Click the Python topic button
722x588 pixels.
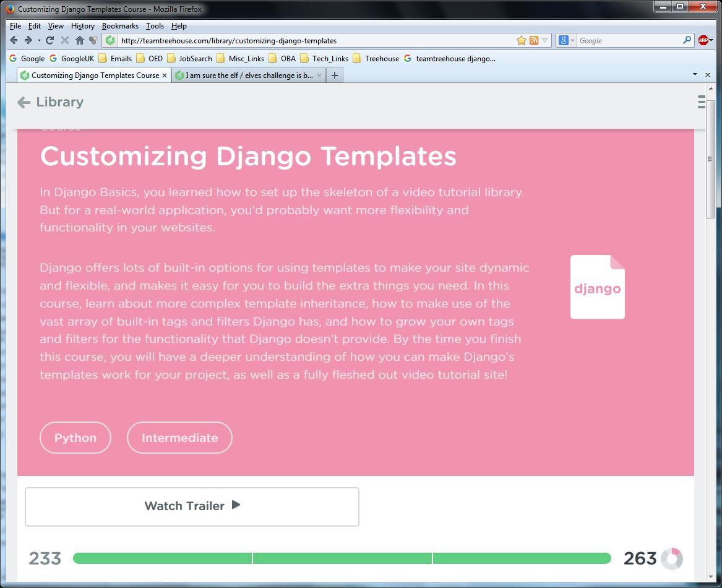coord(75,438)
